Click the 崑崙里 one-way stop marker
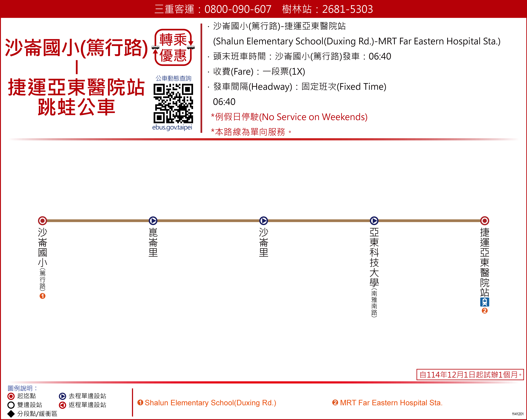Image resolution: width=527 pixels, height=420 pixels. tap(153, 221)
